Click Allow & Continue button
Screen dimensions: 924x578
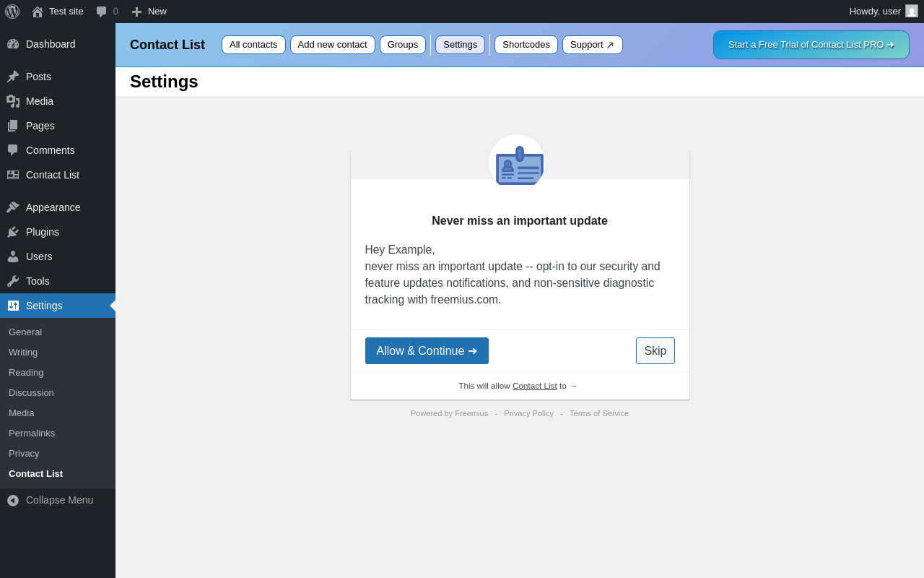[x=427, y=351]
